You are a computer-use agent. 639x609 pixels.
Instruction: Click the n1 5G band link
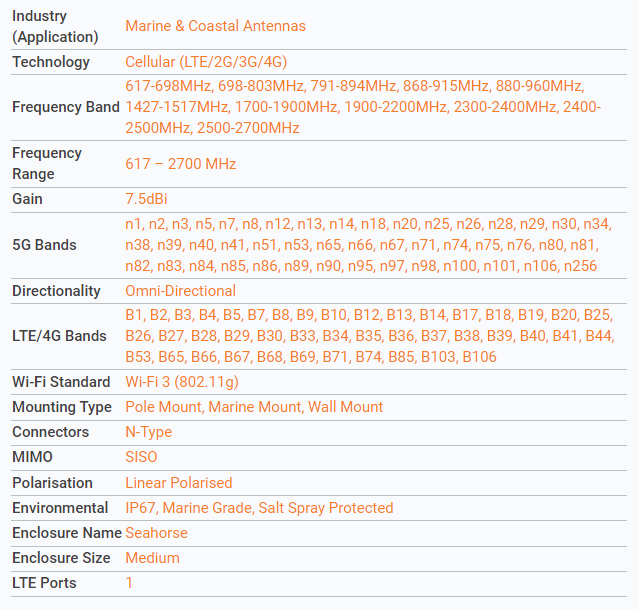coord(132,224)
